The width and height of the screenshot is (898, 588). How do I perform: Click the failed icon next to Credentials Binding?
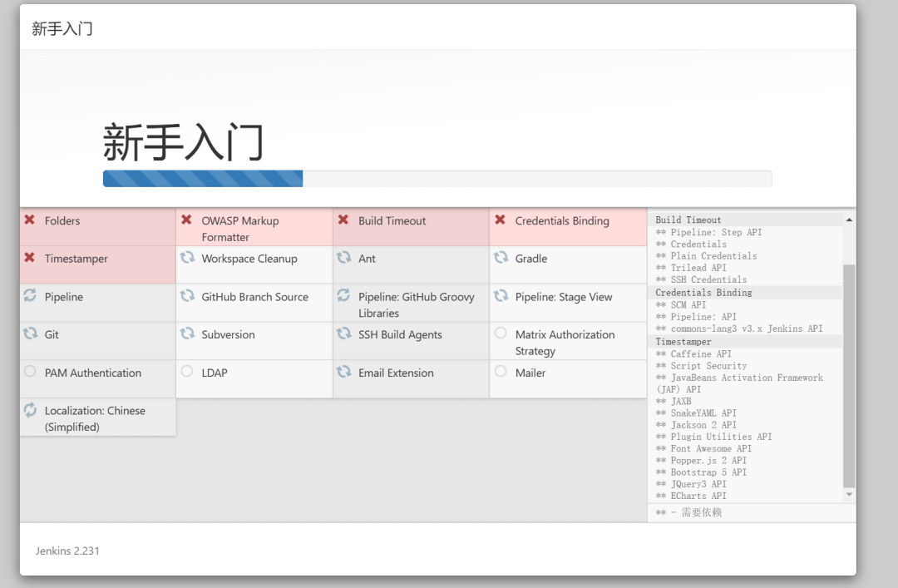tap(500, 220)
